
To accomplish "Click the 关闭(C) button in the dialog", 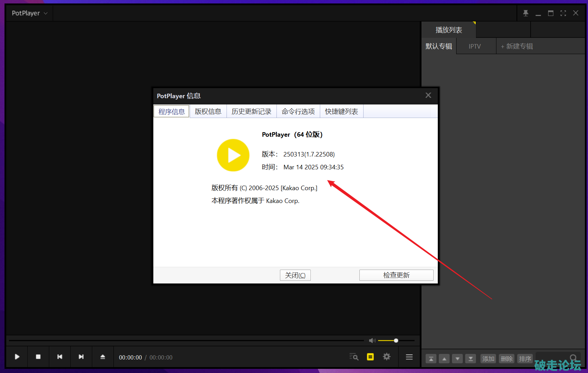I will point(295,275).
